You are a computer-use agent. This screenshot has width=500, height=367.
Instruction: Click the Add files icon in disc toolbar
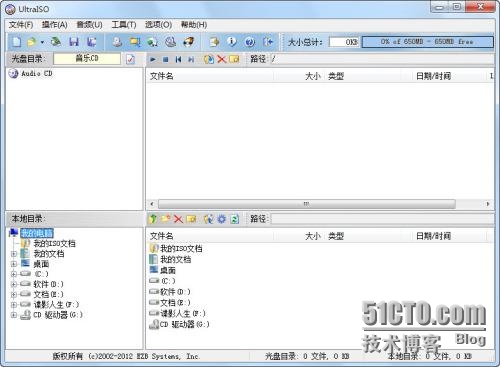click(x=209, y=59)
